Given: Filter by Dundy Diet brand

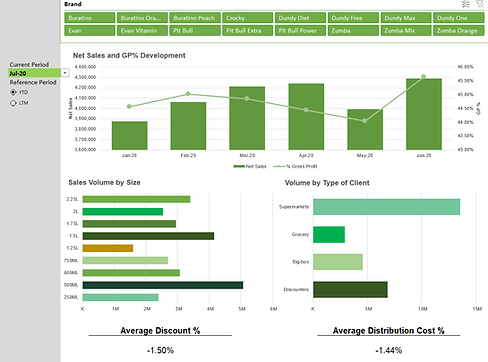Looking at the screenshot, I should click(300, 18).
